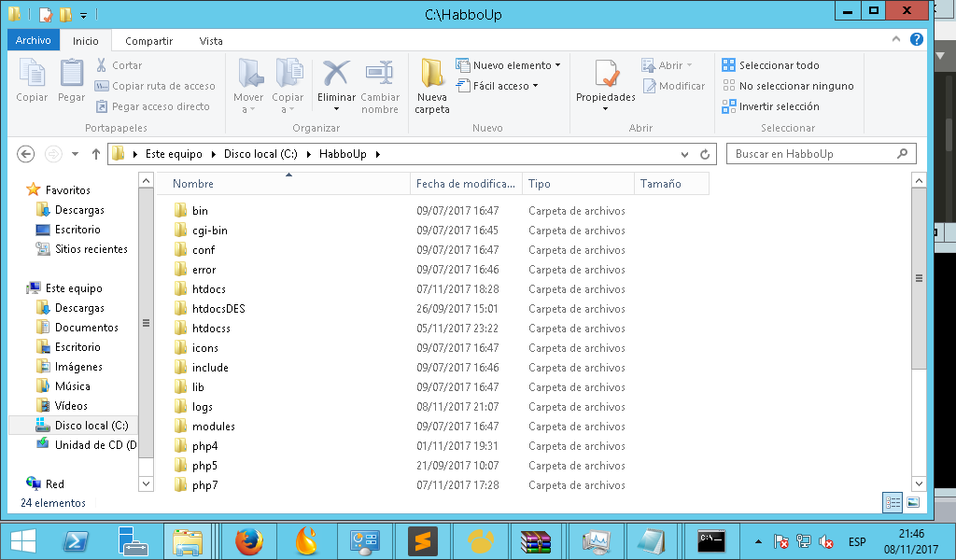The width and height of the screenshot is (956, 560).
Task: Collapse the ribbon with the chevron
Action: pos(896,39)
